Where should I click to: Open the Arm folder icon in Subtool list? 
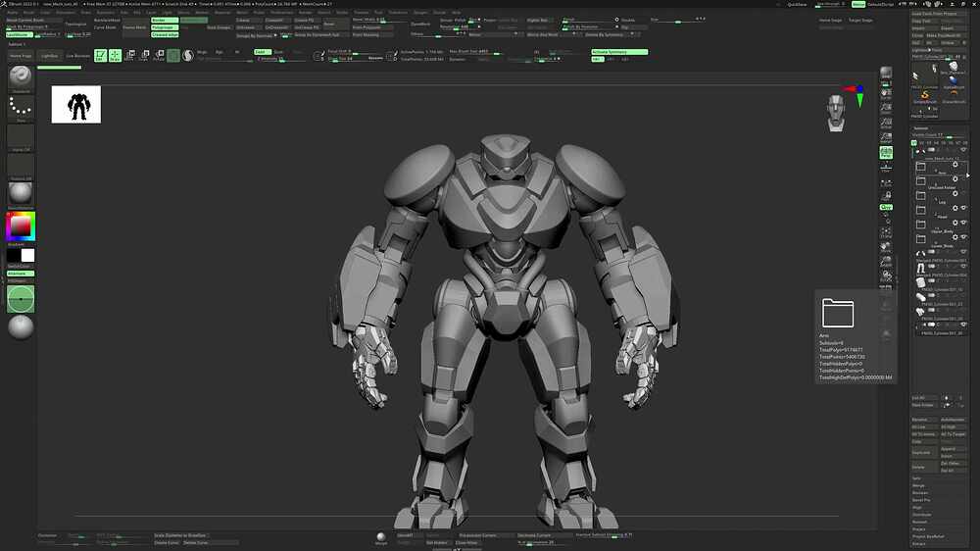920,167
